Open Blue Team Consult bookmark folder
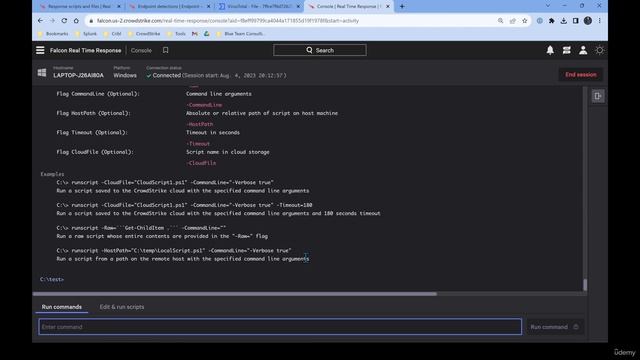Image resolution: width=640 pixels, height=360 pixels. click(240, 34)
